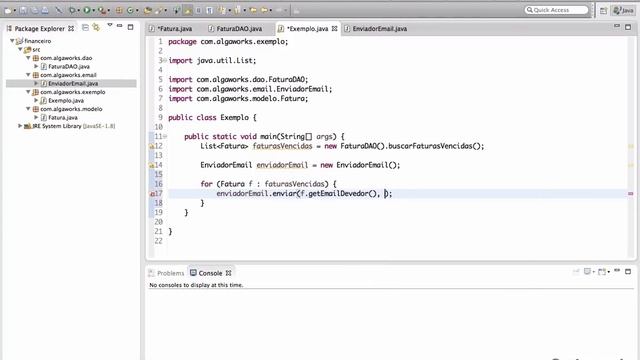Click the New file wizard icon

(7, 11)
